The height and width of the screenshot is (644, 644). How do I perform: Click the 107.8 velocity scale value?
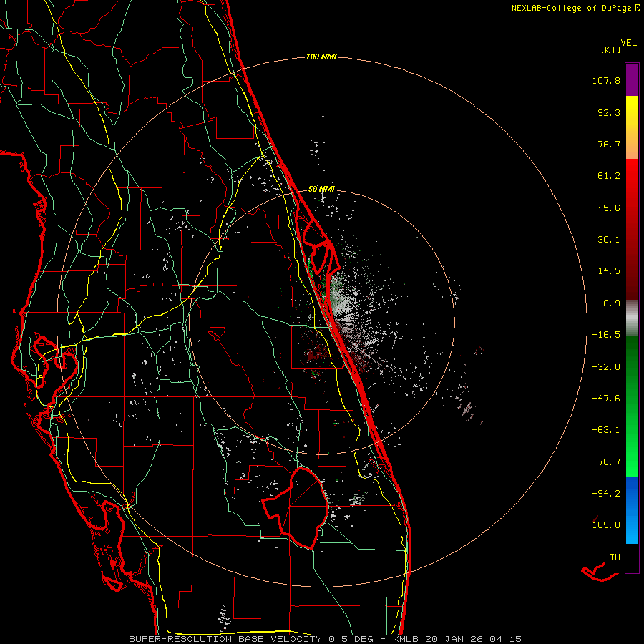(x=606, y=80)
